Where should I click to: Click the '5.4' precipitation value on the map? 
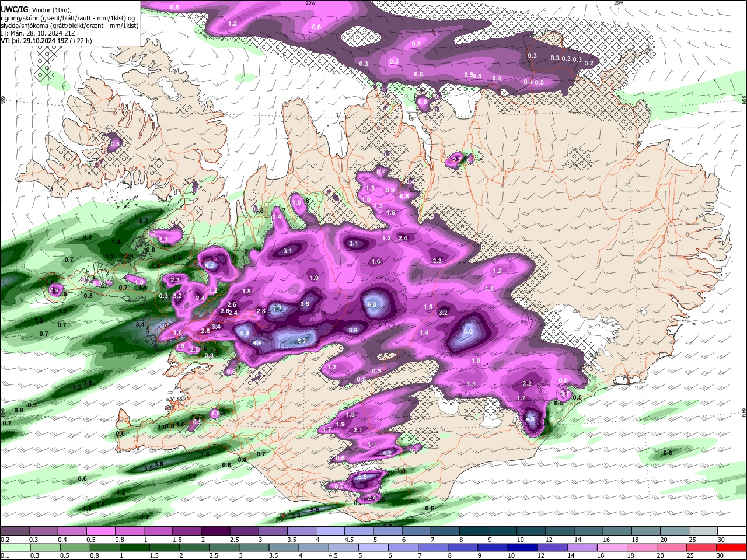pyautogui.click(x=245, y=333)
